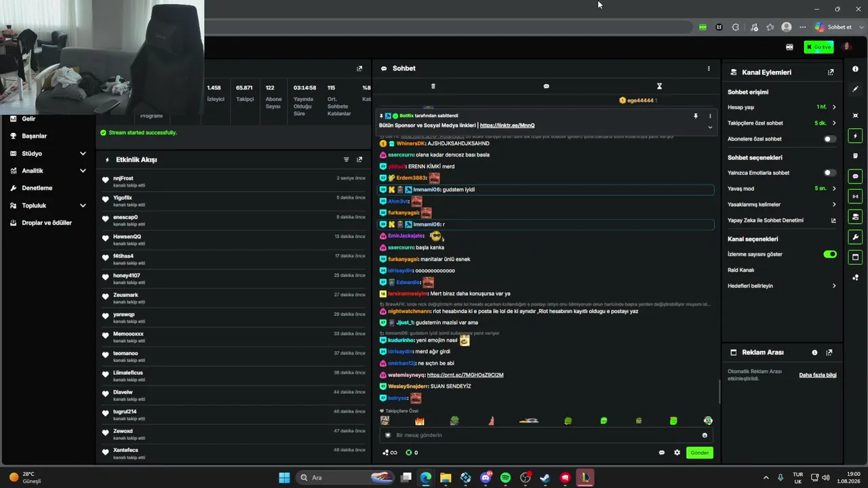Viewport: 868px width, 488px height.
Task: Click the hourglass icon in chat toolbar
Action: 659,86
